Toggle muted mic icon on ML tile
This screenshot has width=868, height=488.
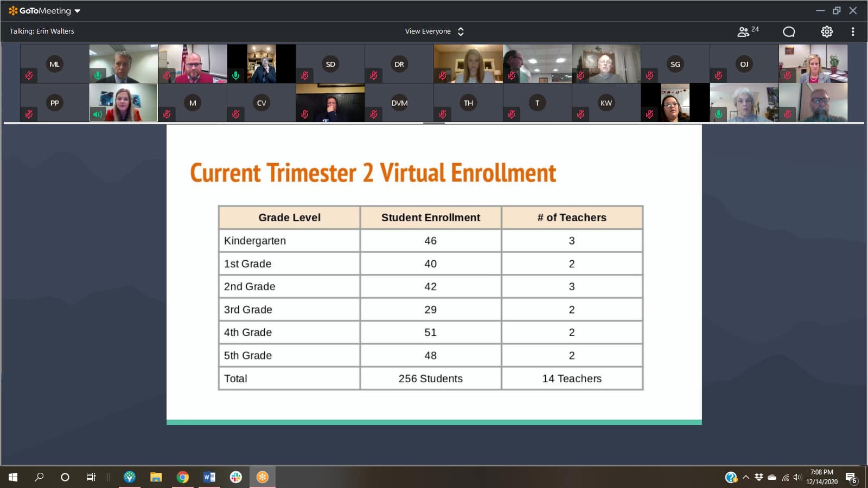pyautogui.click(x=29, y=75)
